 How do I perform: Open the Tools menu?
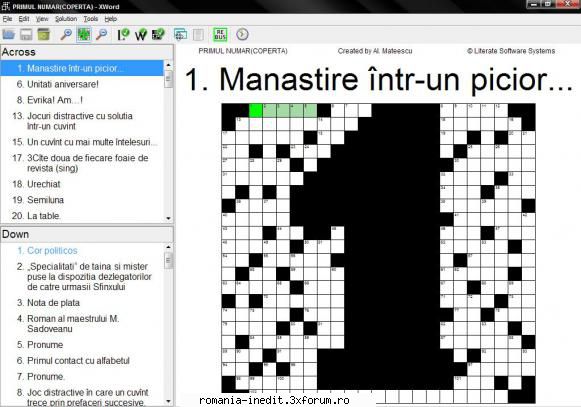pos(91,19)
